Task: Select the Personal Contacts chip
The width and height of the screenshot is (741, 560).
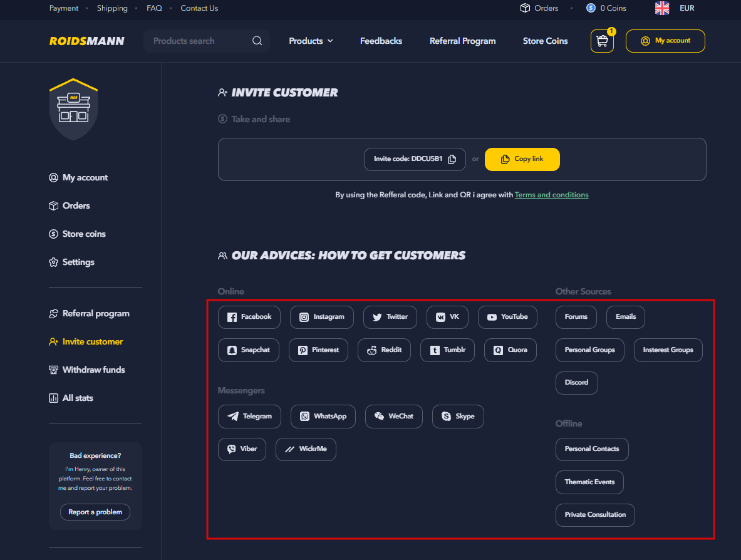Action: (592, 449)
